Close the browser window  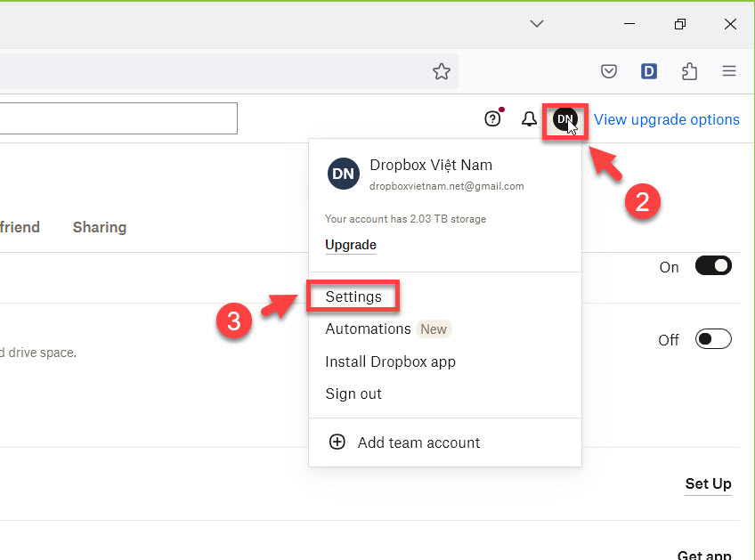[x=730, y=24]
